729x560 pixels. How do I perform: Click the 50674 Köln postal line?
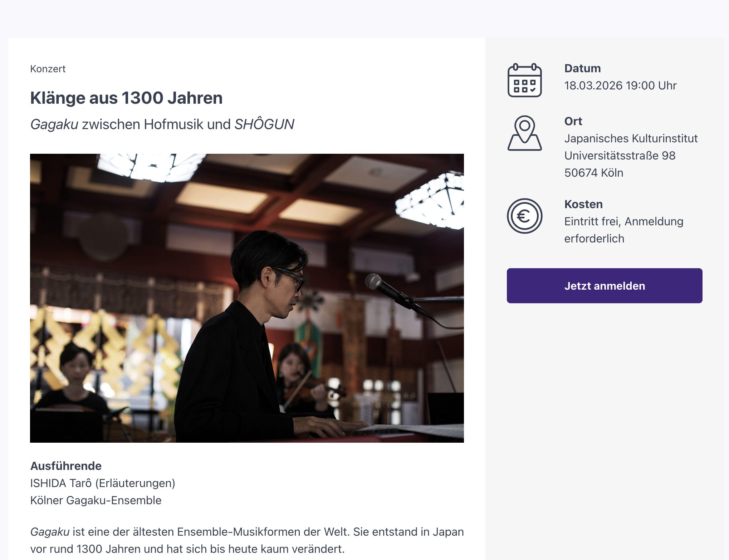click(593, 173)
